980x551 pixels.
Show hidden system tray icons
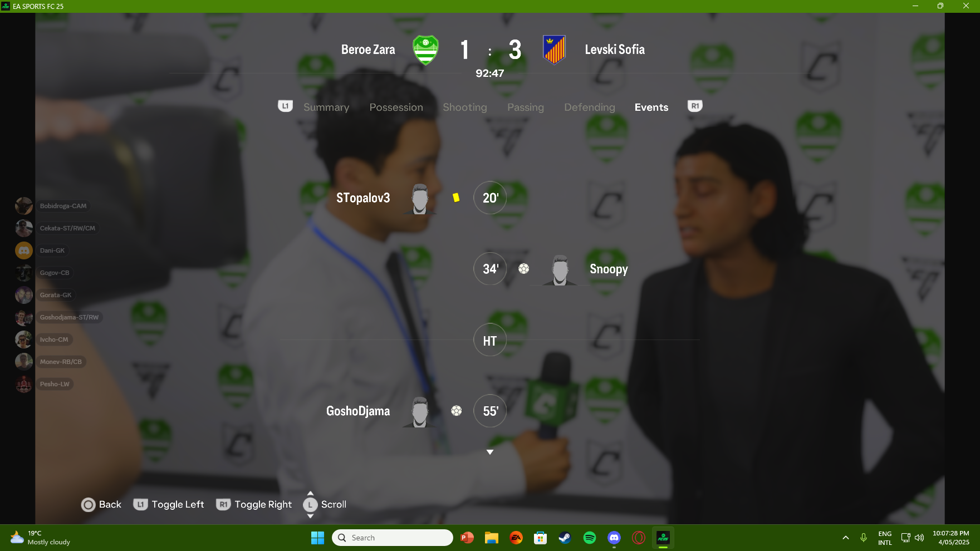pyautogui.click(x=846, y=538)
